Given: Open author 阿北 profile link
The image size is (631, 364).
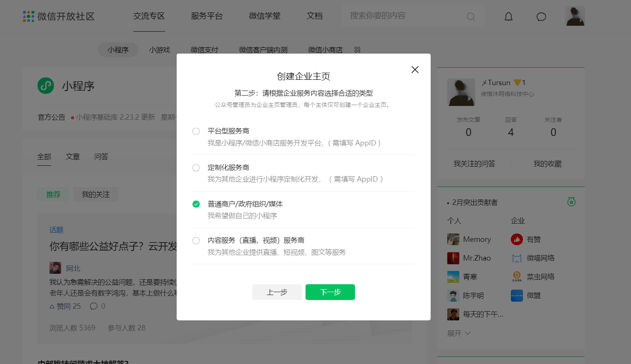Looking at the screenshot, I should click(73, 268).
